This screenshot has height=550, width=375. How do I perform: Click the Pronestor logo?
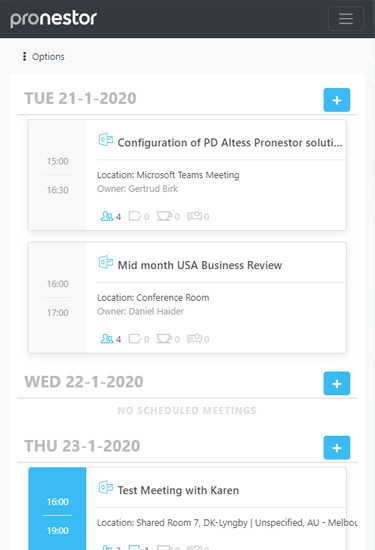53,18
